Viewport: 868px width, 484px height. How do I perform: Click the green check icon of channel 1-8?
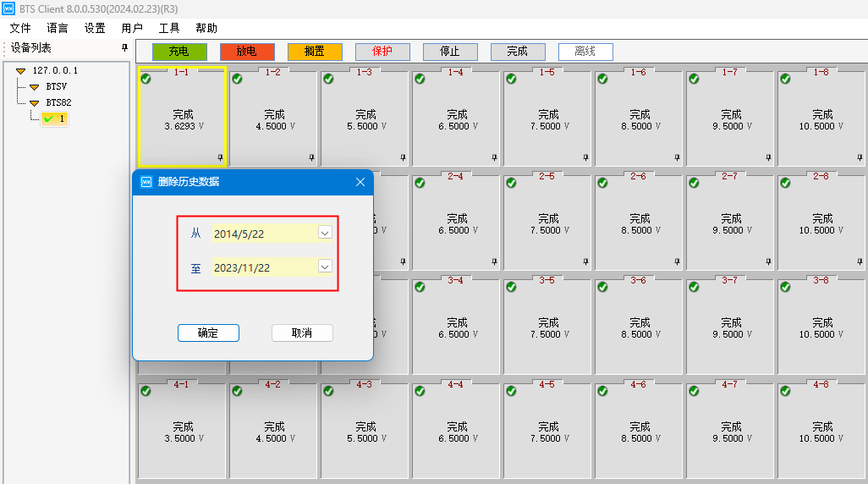(x=785, y=80)
